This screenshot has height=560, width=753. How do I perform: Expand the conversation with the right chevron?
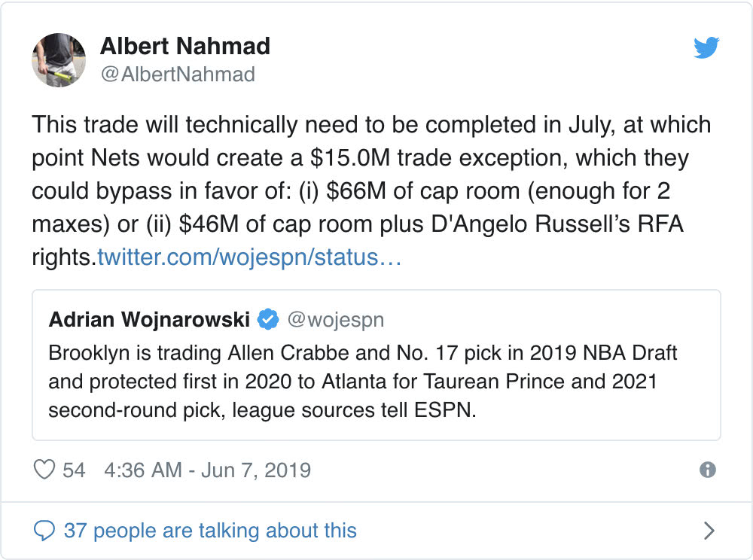708,531
